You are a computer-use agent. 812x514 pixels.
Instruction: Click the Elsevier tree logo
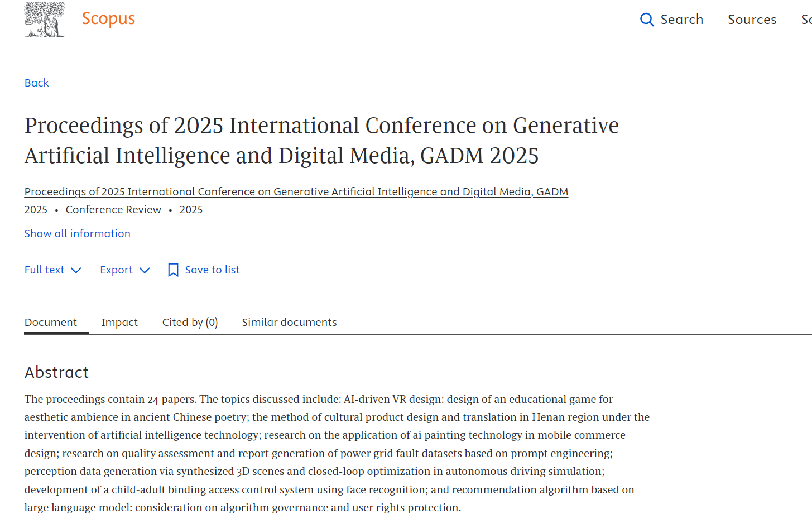point(44,20)
